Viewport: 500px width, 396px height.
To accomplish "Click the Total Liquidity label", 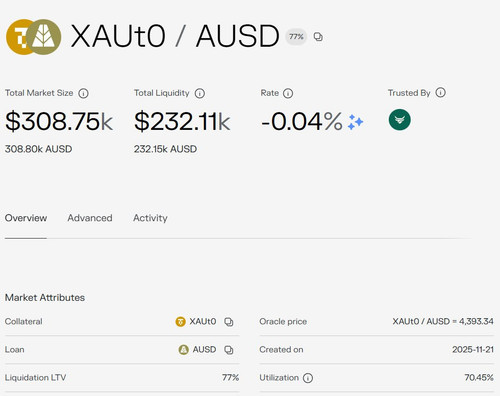I will [x=162, y=93].
